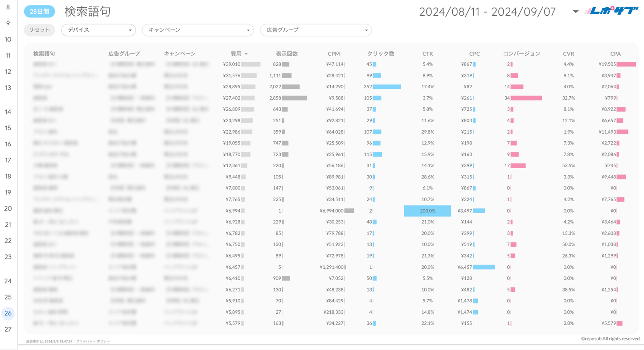Click the 費用 sort arrow icon
Viewport: 644px width, 350px height.
[x=246, y=54]
